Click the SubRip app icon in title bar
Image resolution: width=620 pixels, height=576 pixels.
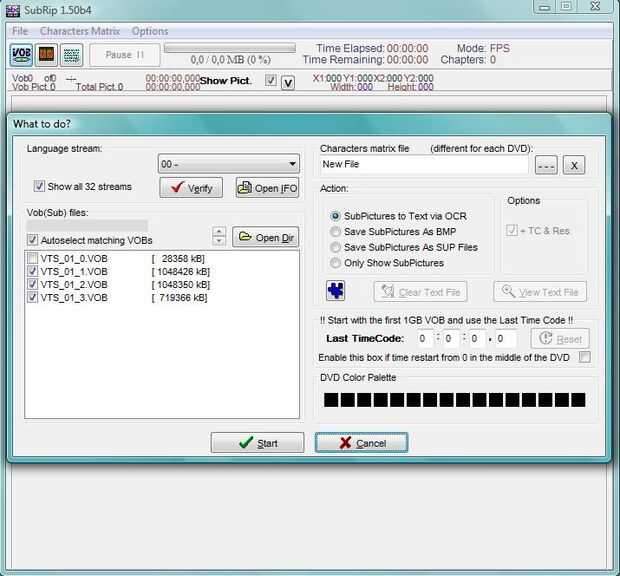pos(13,10)
